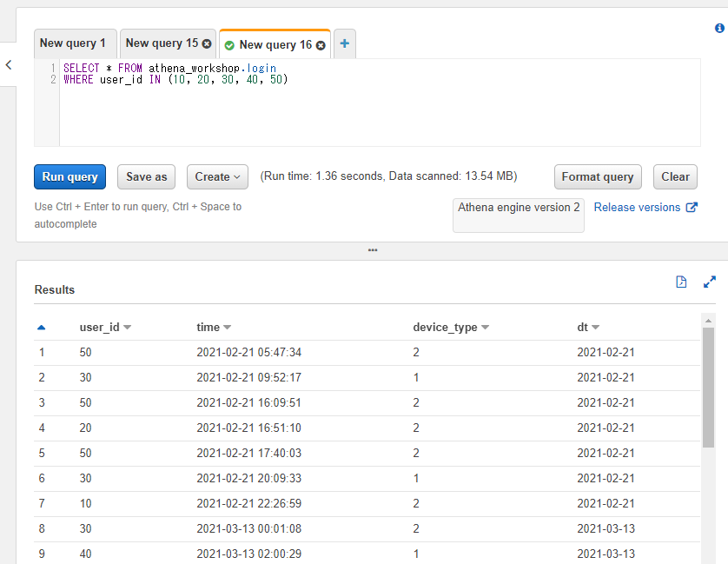Click the scrollbar up arrow in results
The width and height of the screenshot is (728, 564).
coord(708,321)
